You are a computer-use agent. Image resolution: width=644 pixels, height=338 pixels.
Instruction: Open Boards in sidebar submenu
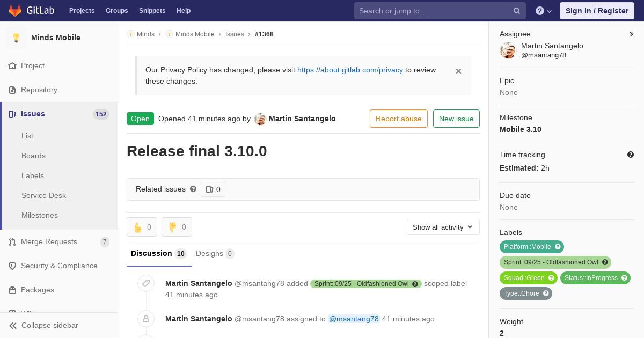(x=33, y=156)
